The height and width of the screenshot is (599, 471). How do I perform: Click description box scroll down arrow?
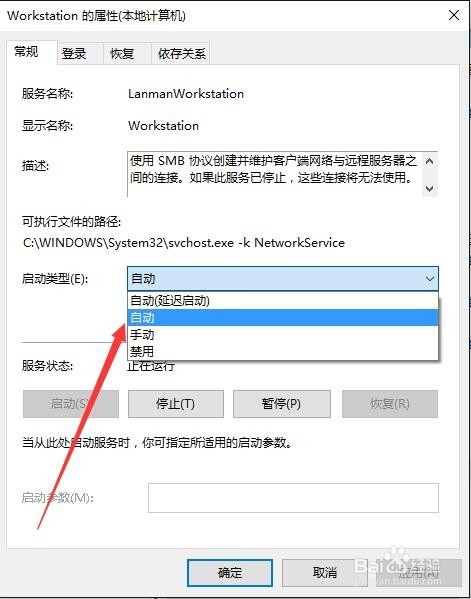point(430,189)
